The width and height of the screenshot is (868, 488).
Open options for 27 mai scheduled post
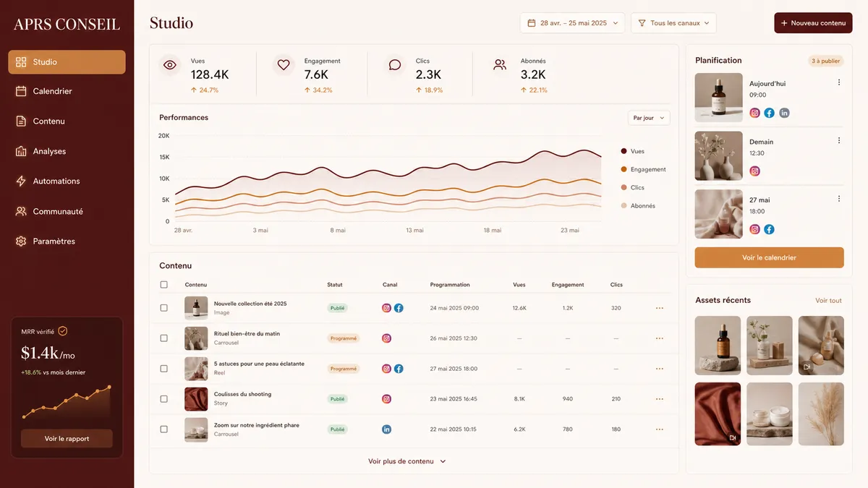[839, 198]
